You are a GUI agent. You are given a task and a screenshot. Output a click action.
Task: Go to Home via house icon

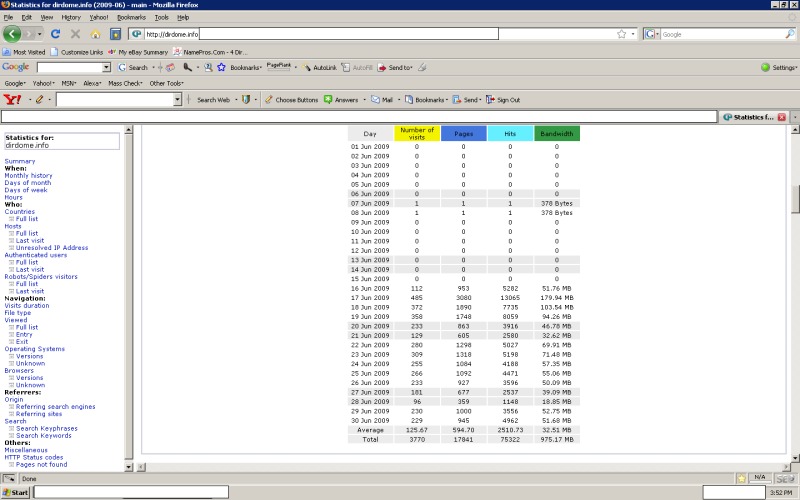[95, 34]
